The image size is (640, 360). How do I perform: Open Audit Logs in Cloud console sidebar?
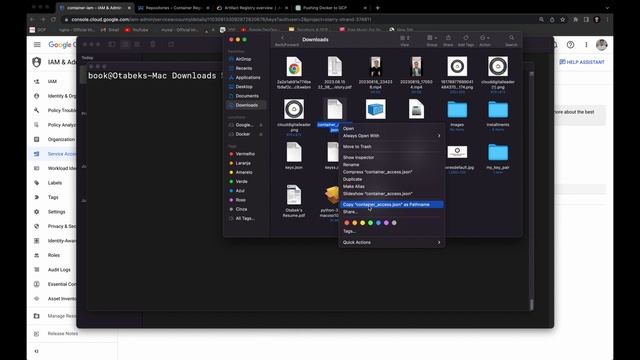pos(59,270)
